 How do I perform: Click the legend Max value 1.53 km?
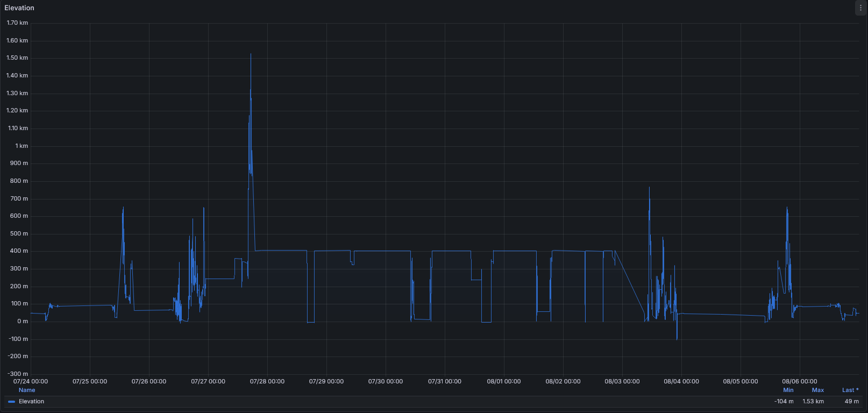point(813,402)
